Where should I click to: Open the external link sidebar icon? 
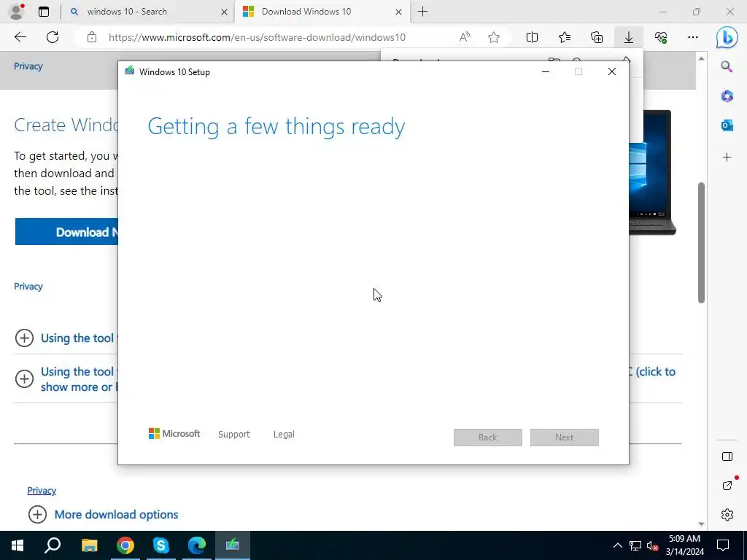pos(727,486)
